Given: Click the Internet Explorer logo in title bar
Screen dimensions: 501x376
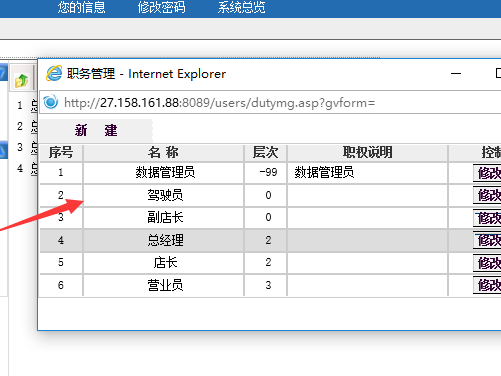Looking at the screenshot, I should pyautogui.click(x=54, y=73).
